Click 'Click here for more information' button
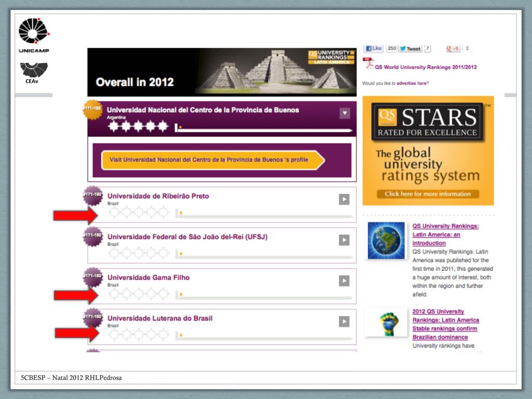 [428, 194]
